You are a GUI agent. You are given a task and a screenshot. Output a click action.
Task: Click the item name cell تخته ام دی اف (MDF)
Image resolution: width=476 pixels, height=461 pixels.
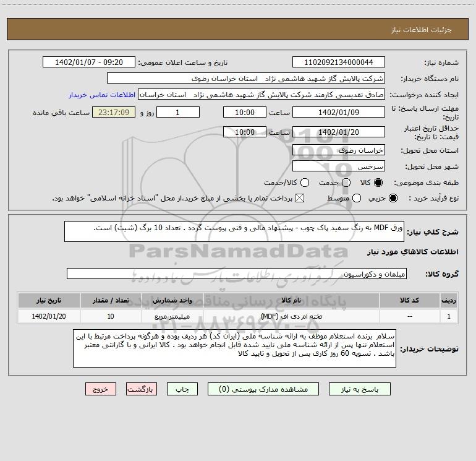pos(291,316)
